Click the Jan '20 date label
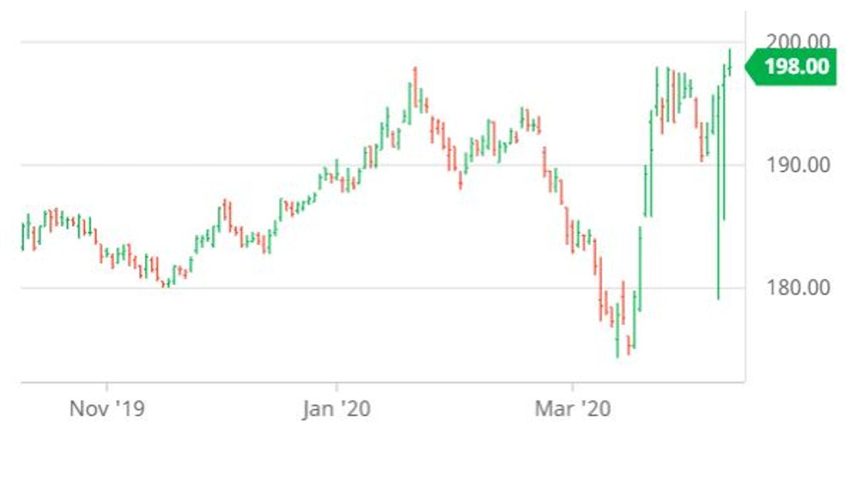The image size is (868, 482). click(x=337, y=409)
